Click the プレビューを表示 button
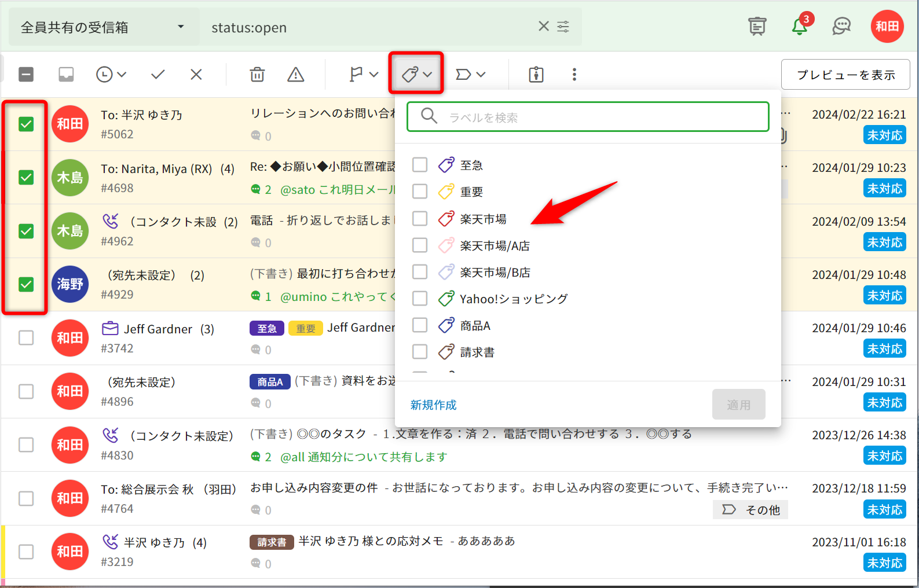 tap(845, 75)
